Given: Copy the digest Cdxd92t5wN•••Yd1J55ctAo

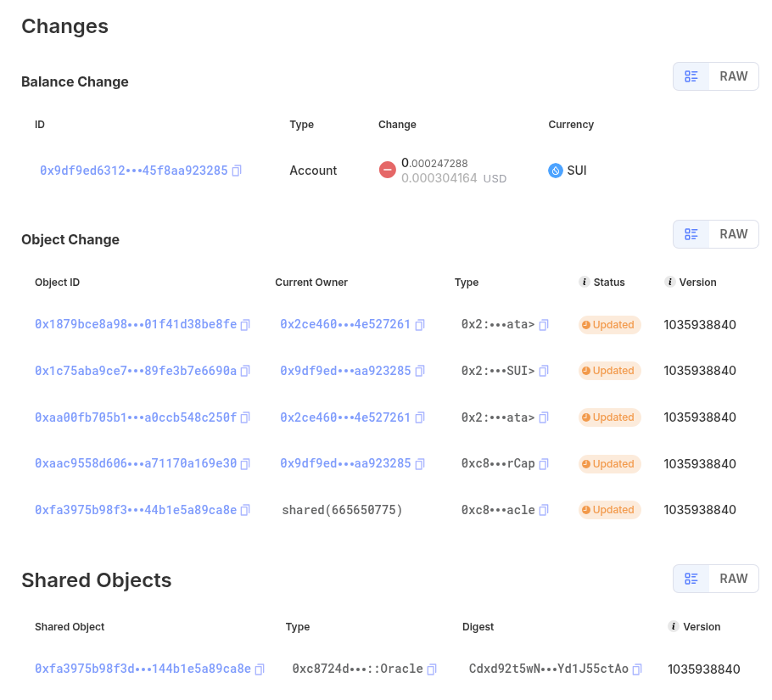Looking at the screenshot, I should click(637, 669).
